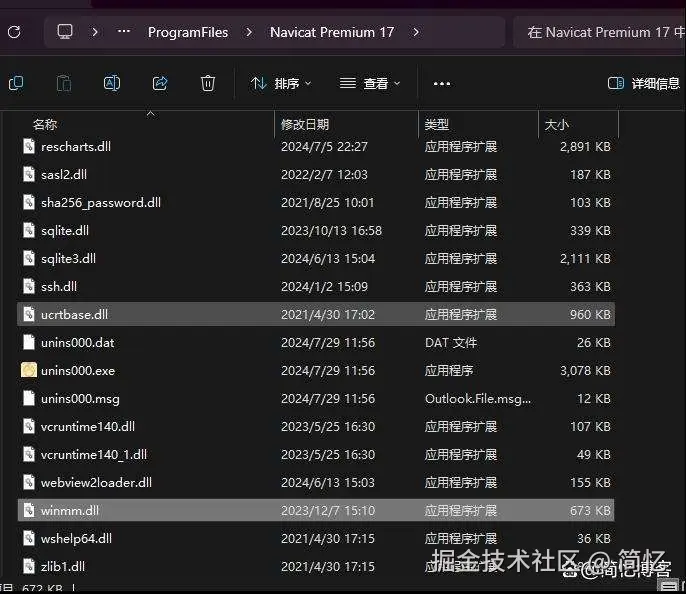Expand chevron after ProgramFiles breadcrumb

point(248,32)
